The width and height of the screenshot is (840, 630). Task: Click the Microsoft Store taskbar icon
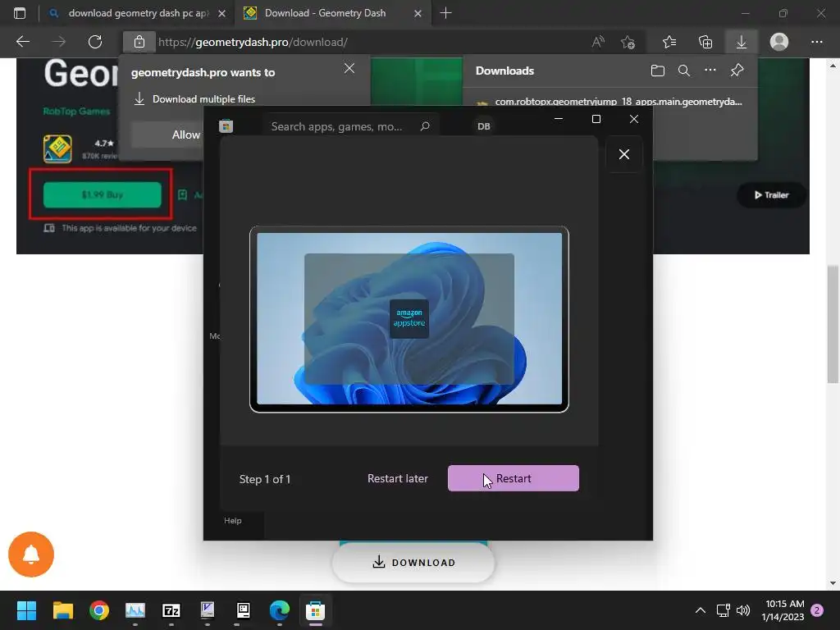tap(316, 610)
